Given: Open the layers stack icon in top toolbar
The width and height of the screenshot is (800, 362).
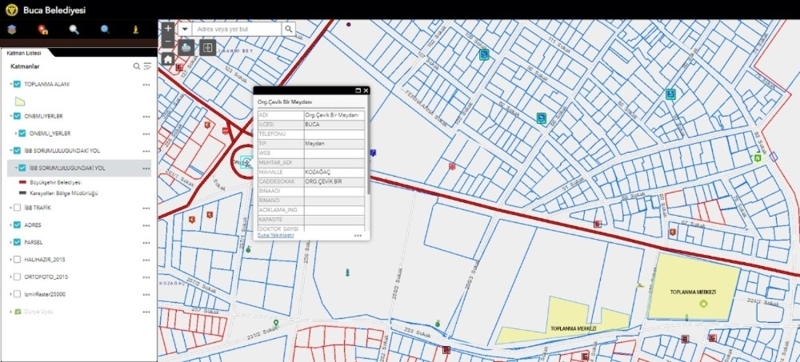Looking at the screenshot, I should point(12,30).
